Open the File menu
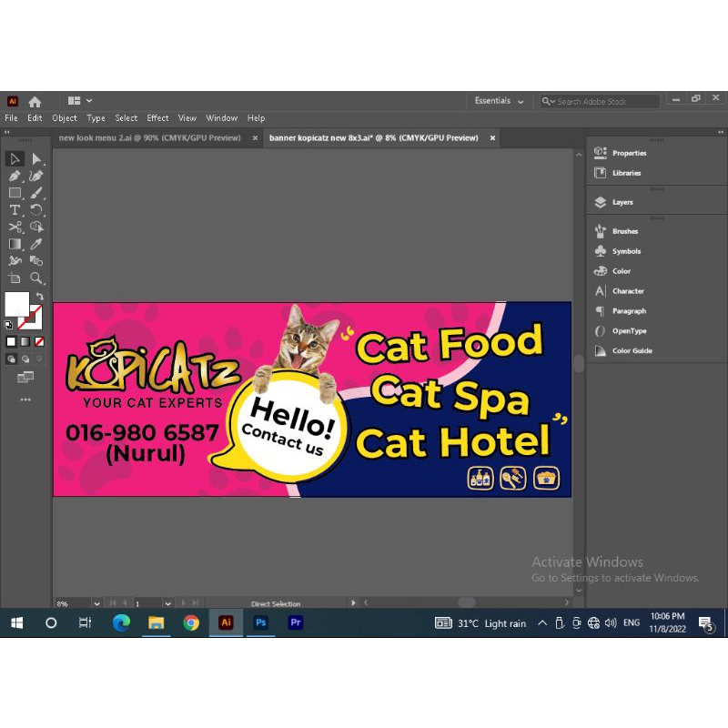 [11, 118]
